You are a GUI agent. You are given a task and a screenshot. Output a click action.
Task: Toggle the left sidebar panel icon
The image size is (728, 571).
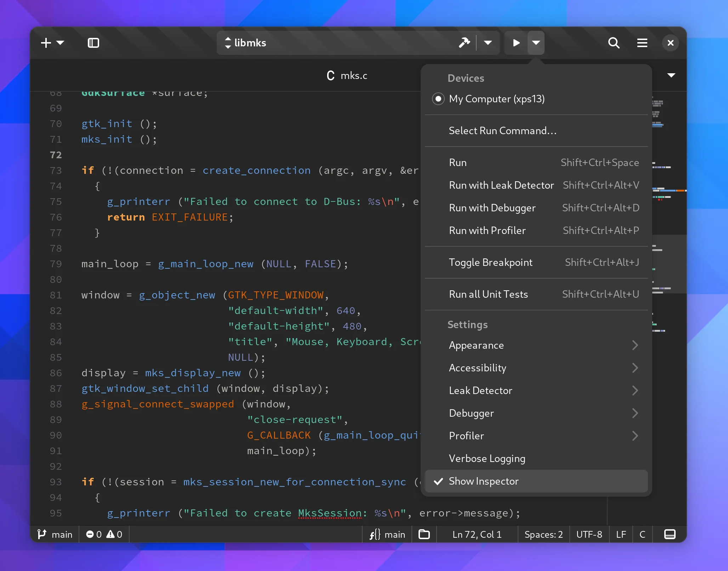pyautogui.click(x=93, y=43)
